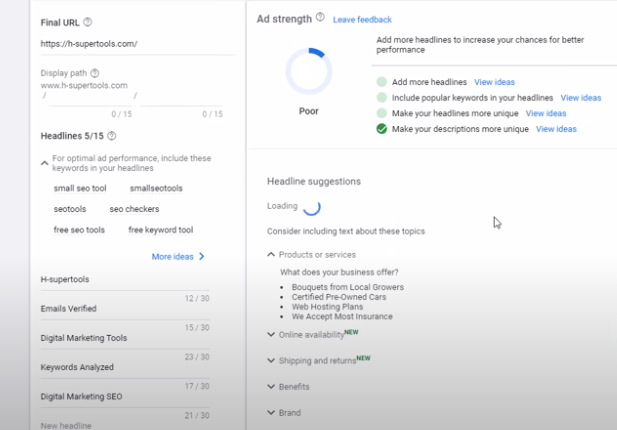The image size is (617, 430).
Task: Click the first display path field
Action: [x=91, y=98]
